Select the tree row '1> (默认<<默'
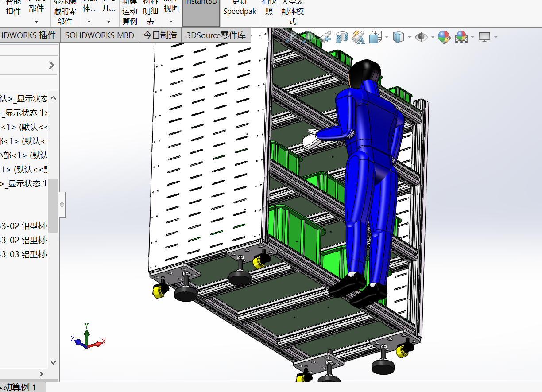The height and width of the screenshot is (392, 542). 24,170
